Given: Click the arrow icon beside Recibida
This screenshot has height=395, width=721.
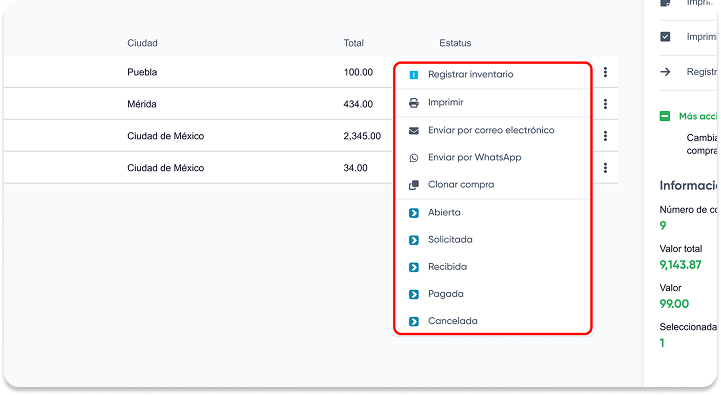Looking at the screenshot, I should pos(414,267).
